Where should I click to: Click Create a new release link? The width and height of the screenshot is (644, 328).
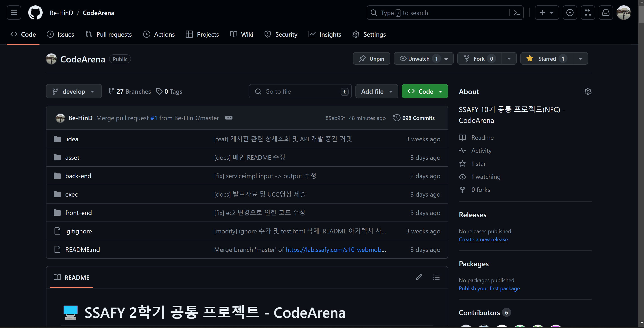[483, 239]
